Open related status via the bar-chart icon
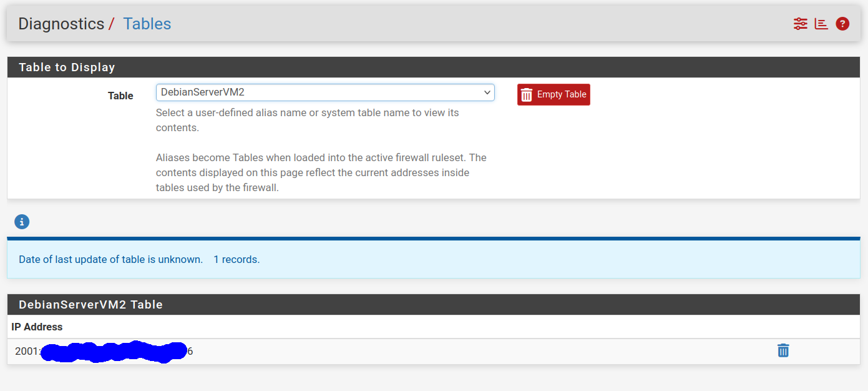The height and width of the screenshot is (391, 868). (x=821, y=24)
